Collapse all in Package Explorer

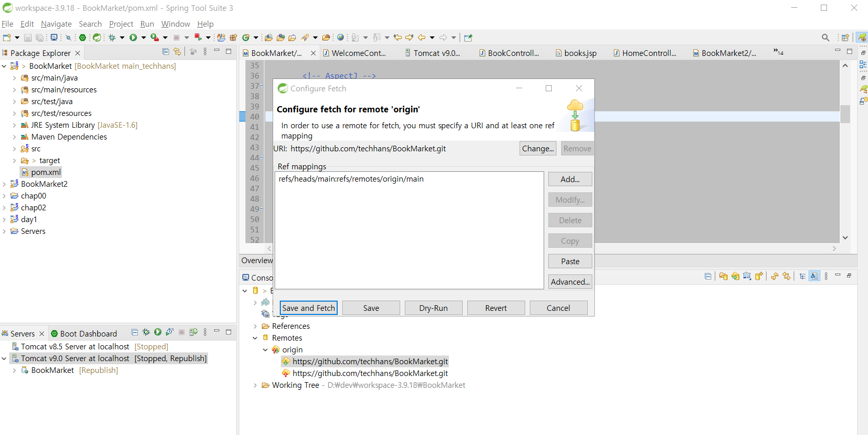click(x=166, y=52)
